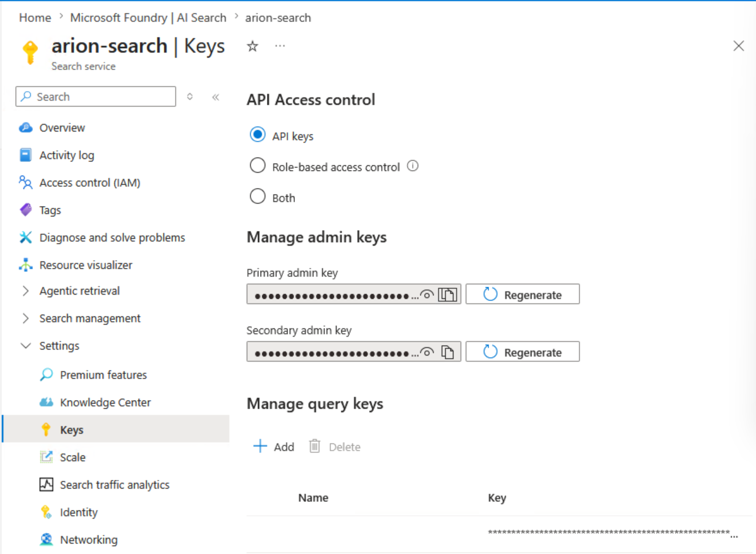The width and height of the screenshot is (756, 554).
Task: Click the Scale icon in Settings
Action: coord(46,457)
